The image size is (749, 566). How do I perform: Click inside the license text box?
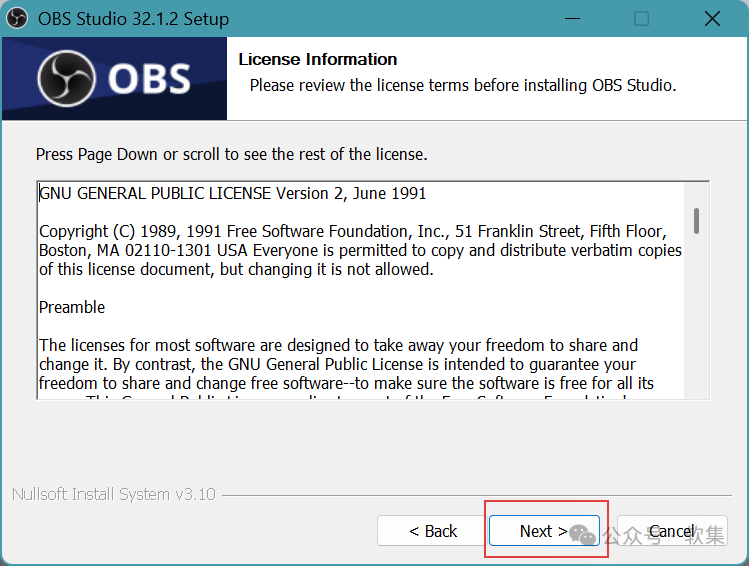click(x=373, y=290)
